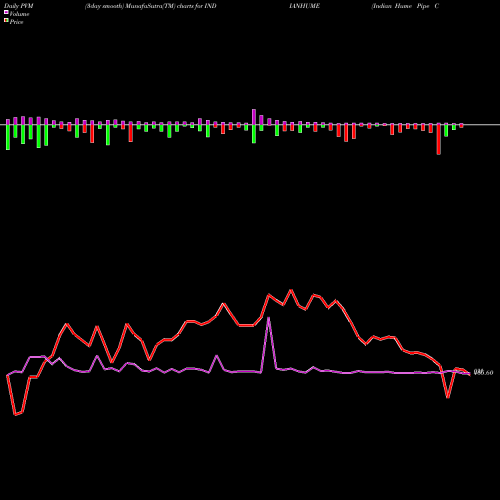The width and height of the screenshot is (500, 500).
Task: Click the MunafaSutra charts header text
Action: pyautogui.click(x=151, y=6)
